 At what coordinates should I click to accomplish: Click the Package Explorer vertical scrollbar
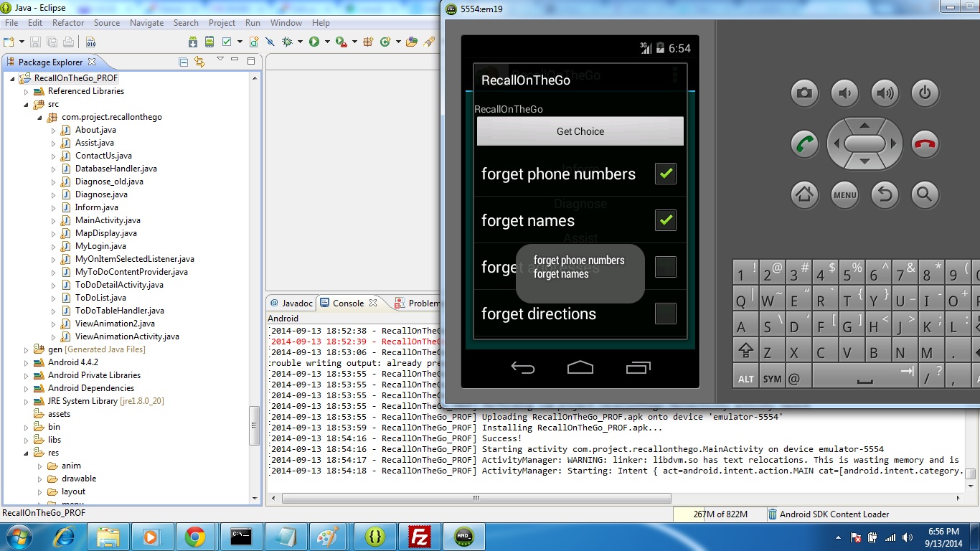[x=254, y=425]
